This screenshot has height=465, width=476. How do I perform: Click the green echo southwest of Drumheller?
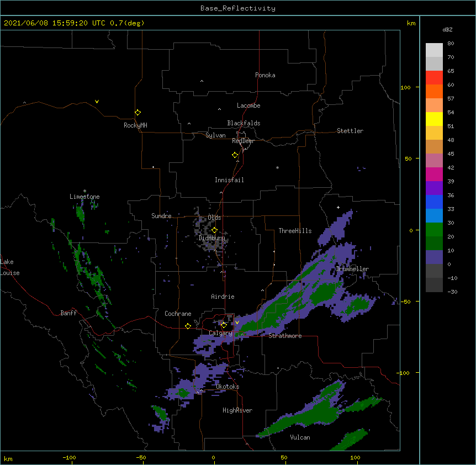(324, 292)
